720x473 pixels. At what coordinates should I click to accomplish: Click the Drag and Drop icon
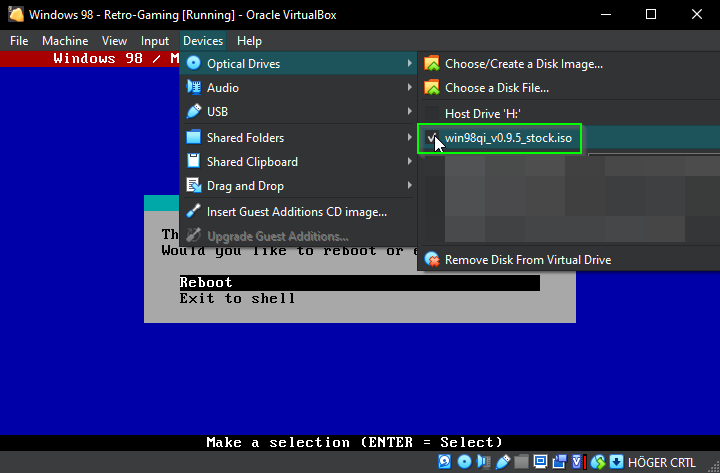(x=194, y=185)
